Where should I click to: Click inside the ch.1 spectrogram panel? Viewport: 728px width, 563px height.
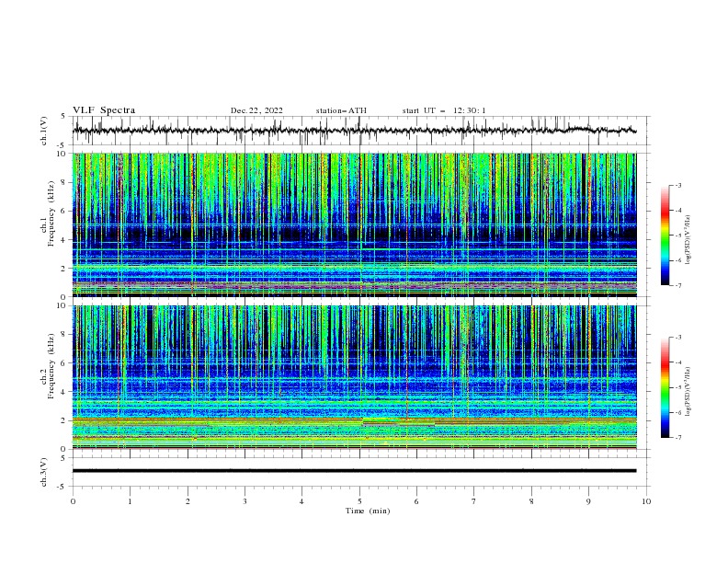coord(354,224)
